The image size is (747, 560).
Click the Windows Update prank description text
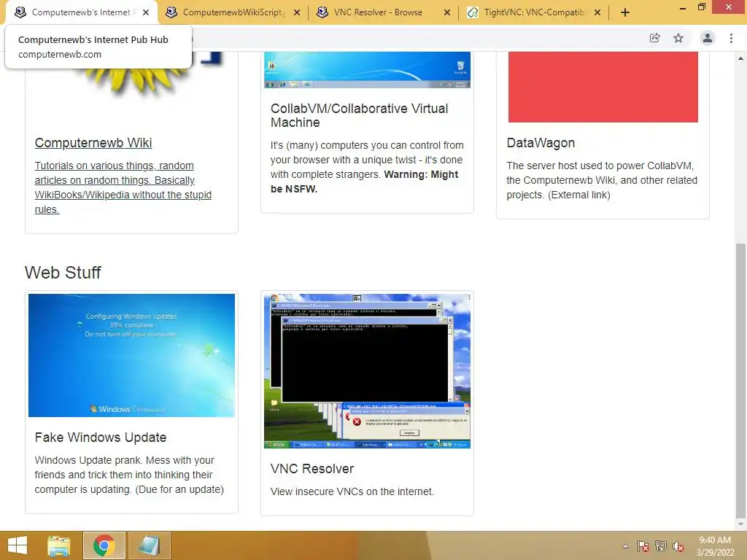coord(129,475)
